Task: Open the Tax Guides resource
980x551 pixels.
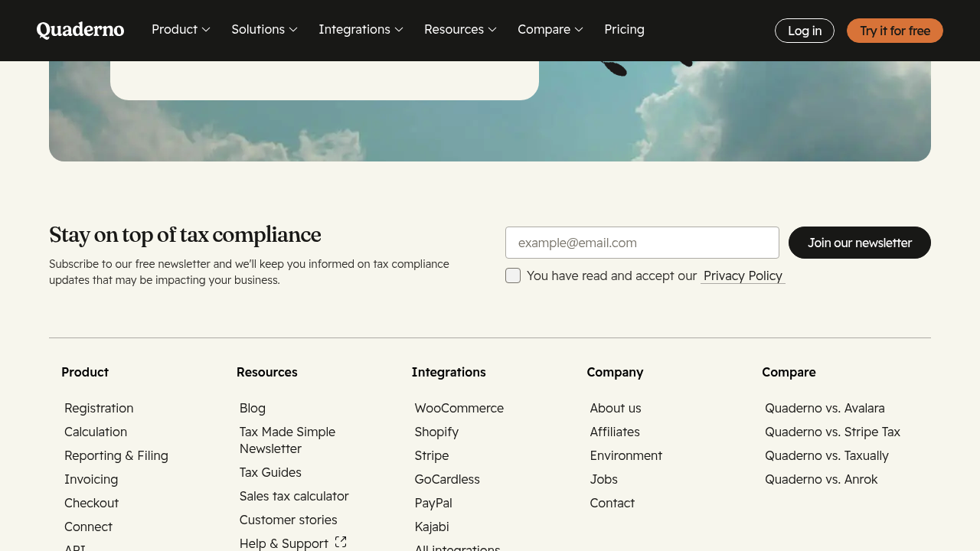Action: [x=269, y=472]
